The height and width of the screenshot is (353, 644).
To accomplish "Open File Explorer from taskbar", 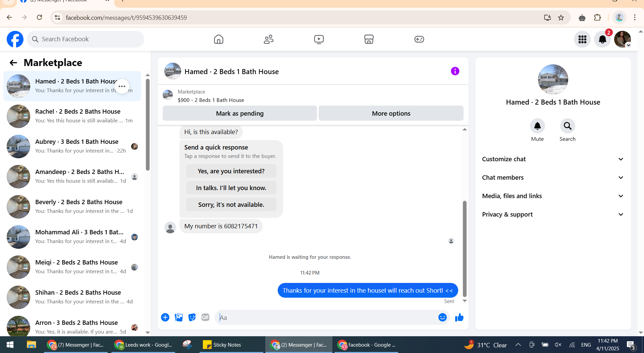I will click(31, 345).
